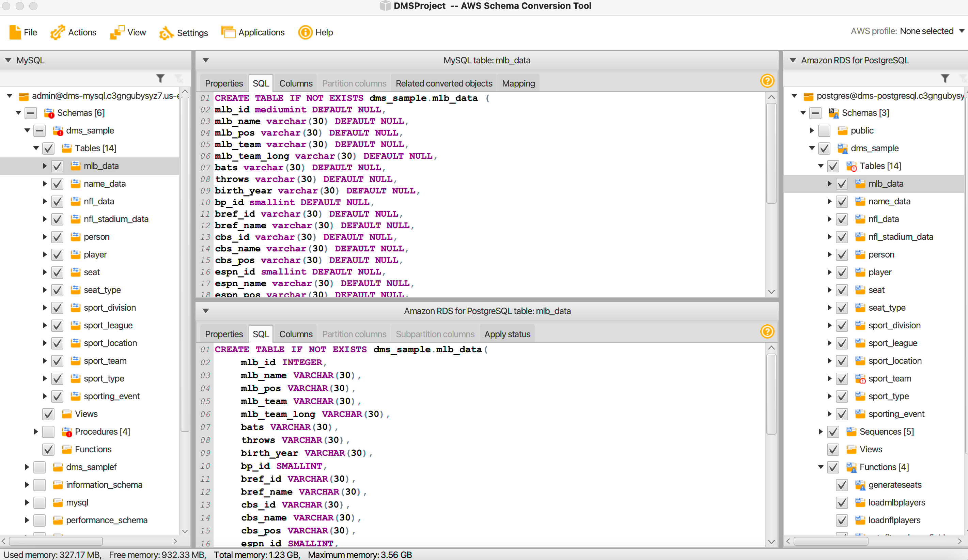The height and width of the screenshot is (560, 968).
Task: Expand the source Procedures [4] node
Action: pyautogui.click(x=36, y=432)
